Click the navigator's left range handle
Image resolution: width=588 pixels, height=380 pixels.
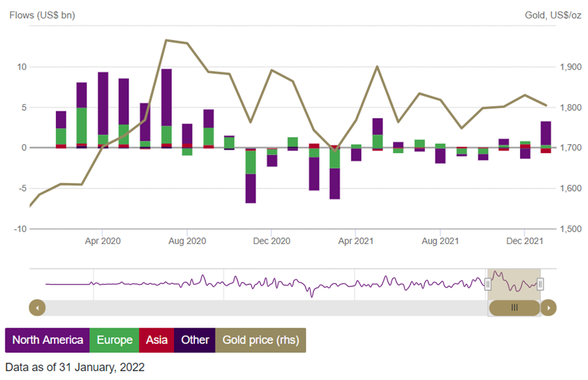487,283
